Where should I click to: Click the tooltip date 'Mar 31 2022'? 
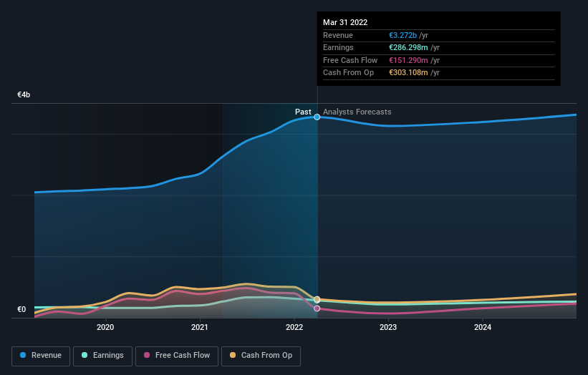pos(345,22)
